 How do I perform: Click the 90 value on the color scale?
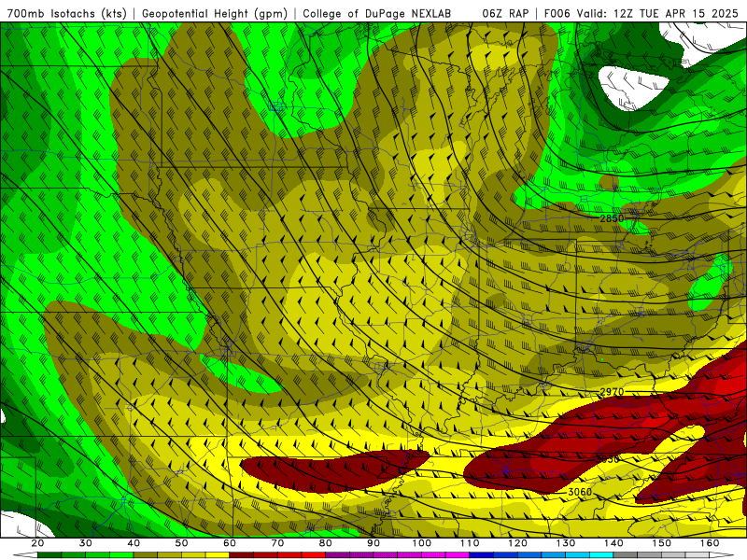pyautogui.click(x=373, y=543)
